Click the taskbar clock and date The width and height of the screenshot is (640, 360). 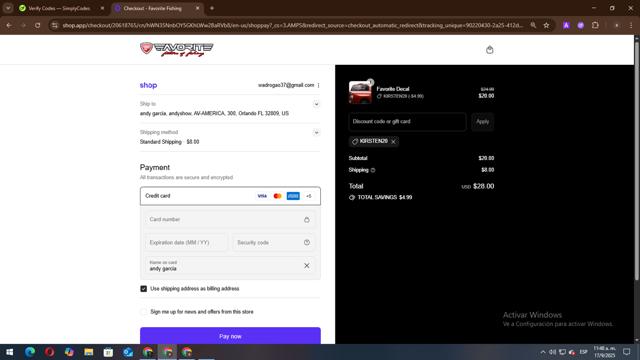coord(604,352)
